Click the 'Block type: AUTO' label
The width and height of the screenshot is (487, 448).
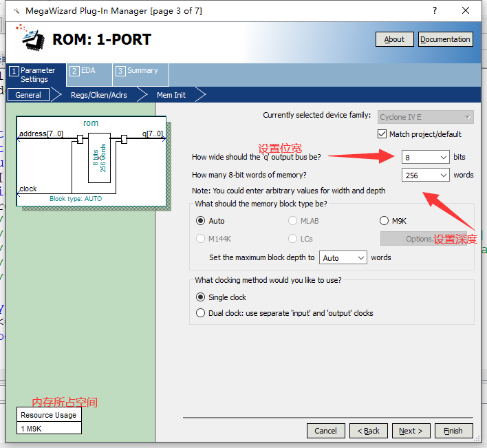tap(76, 199)
